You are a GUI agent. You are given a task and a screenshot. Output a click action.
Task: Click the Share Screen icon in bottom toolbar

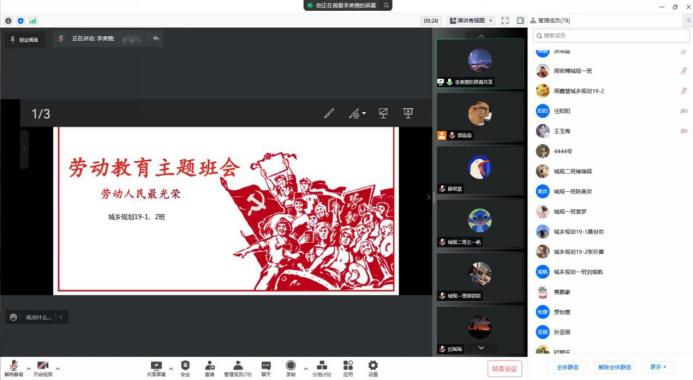(156, 368)
